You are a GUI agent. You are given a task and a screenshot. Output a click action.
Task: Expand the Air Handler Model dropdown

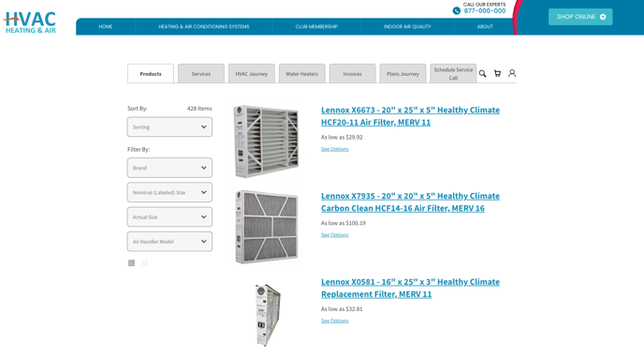(169, 242)
